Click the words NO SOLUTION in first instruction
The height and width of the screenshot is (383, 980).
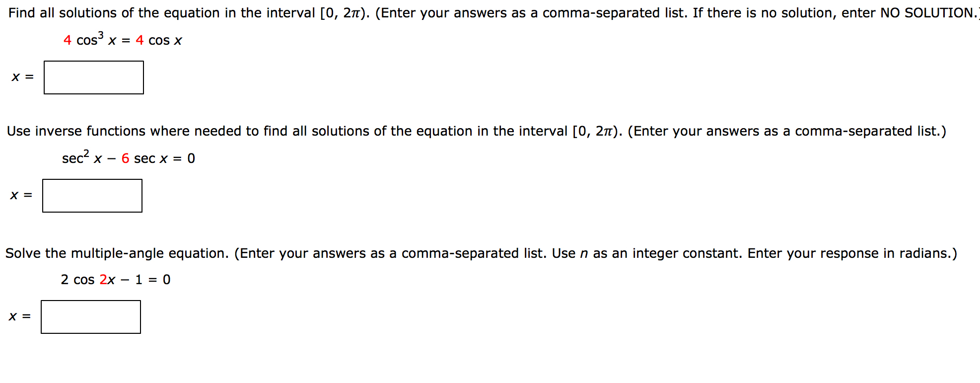(927, 13)
